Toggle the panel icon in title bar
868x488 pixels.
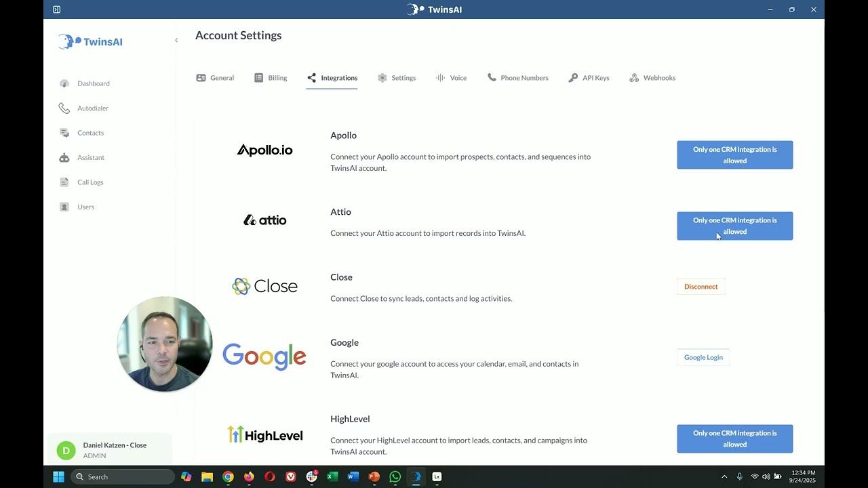click(x=56, y=9)
